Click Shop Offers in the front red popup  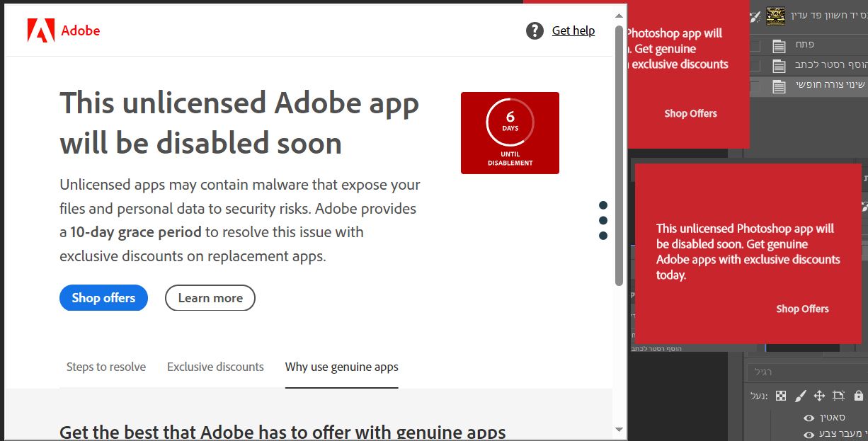802,309
